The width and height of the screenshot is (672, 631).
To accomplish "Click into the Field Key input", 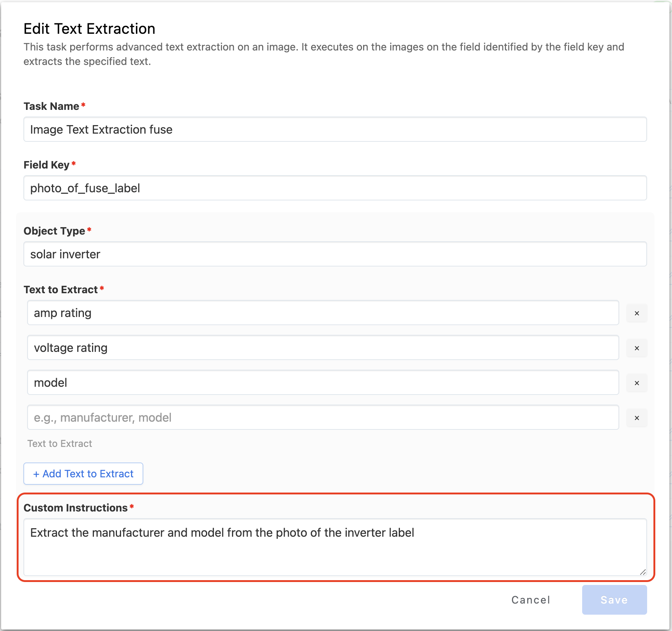I will tap(335, 188).
